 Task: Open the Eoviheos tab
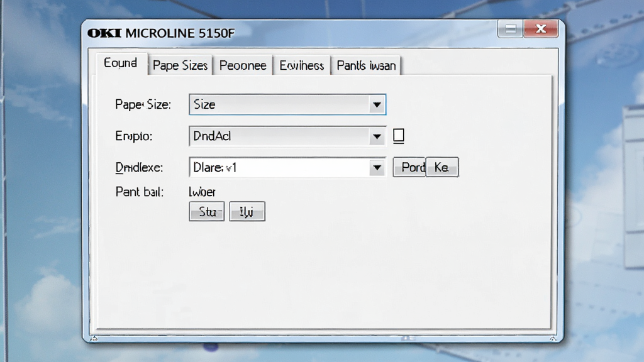point(301,65)
